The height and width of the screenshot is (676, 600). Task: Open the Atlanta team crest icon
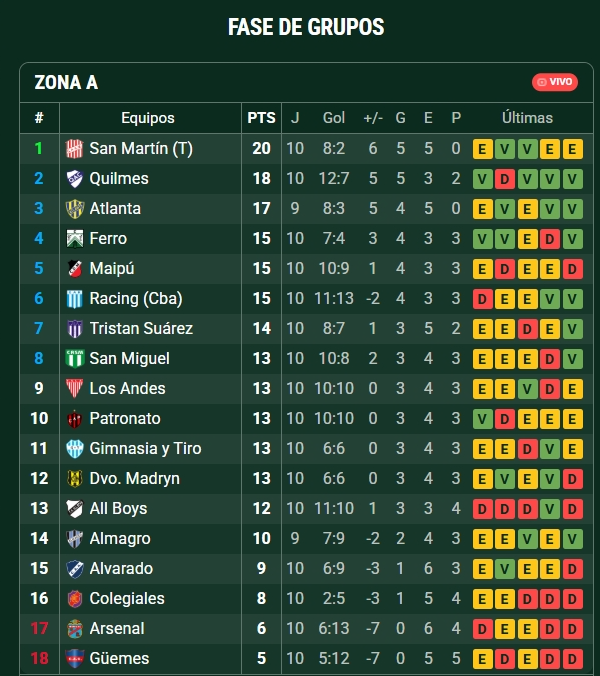coord(75,209)
